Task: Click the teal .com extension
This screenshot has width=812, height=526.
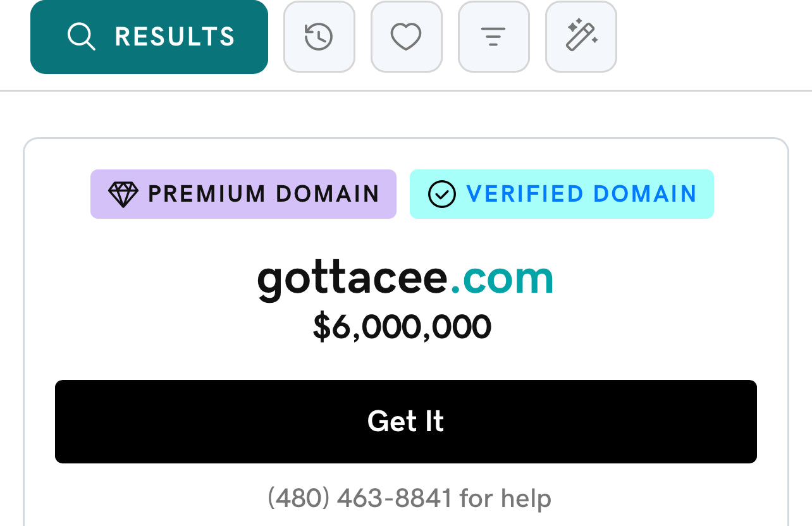Action: tap(502, 279)
